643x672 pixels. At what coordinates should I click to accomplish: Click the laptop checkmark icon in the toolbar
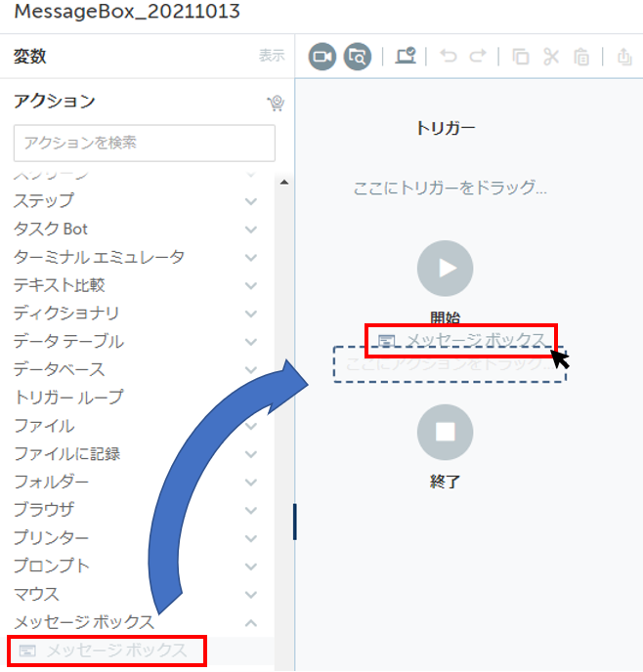point(406,56)
